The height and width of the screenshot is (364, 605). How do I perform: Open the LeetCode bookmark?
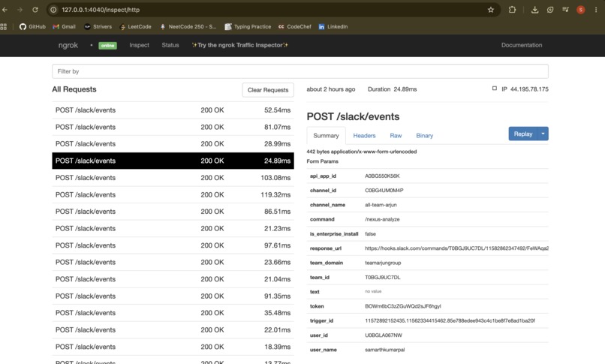pos(135,26)
